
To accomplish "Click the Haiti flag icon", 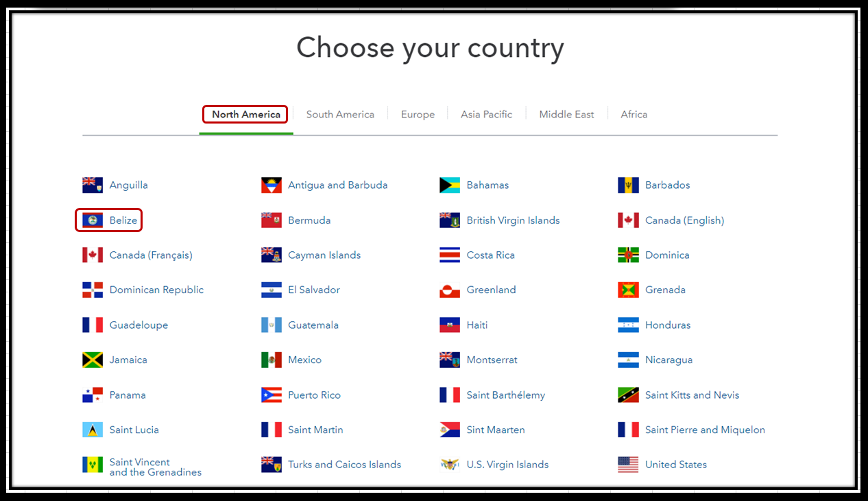I will tap(450, 325).
